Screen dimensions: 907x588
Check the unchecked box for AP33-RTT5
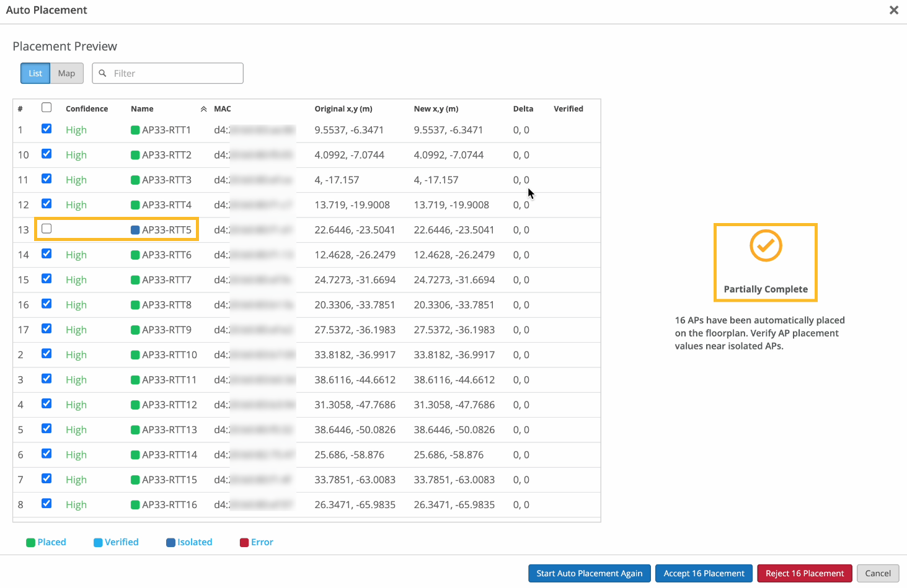click(x=46, y=229)
